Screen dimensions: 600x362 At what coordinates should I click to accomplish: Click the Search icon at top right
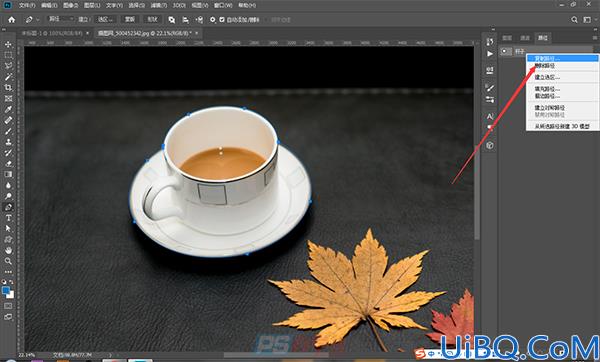(574, 20)
